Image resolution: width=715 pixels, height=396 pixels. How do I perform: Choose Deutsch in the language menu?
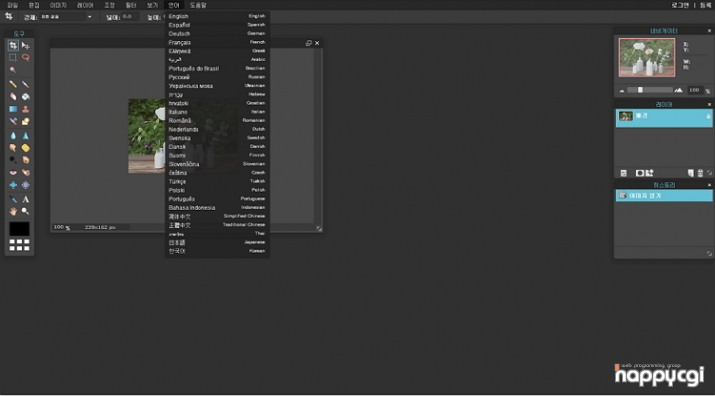point(217,33)
